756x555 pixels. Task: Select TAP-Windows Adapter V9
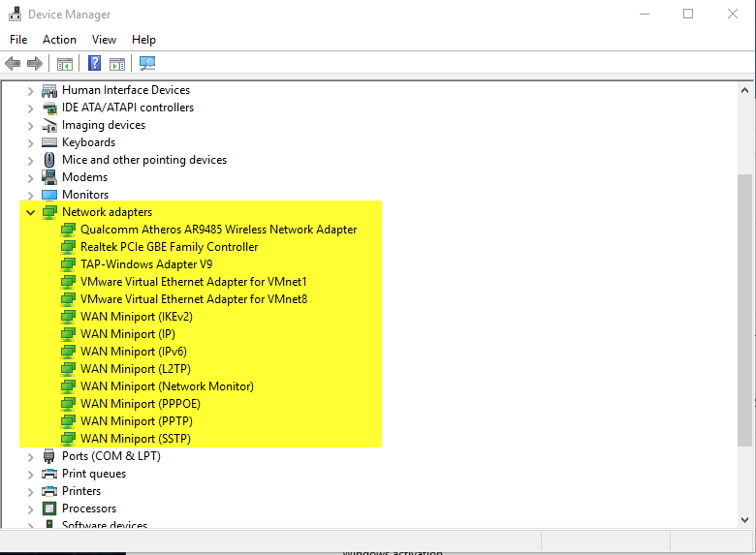pyautogui.click(x=146, y=264)
